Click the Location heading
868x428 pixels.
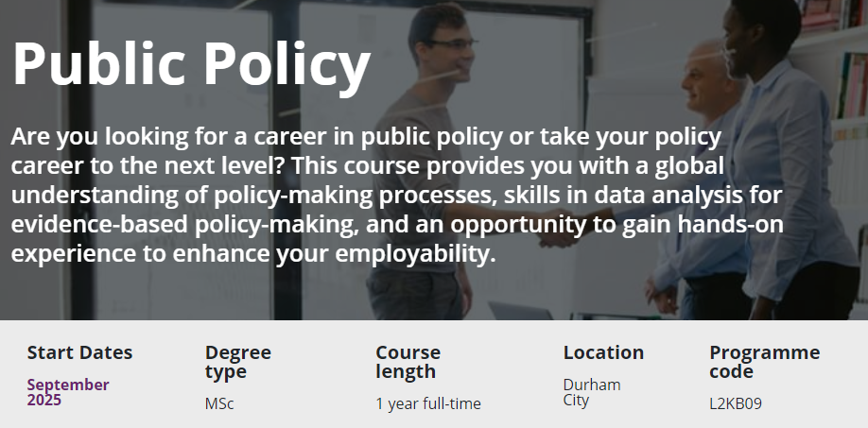coord(603,352)
